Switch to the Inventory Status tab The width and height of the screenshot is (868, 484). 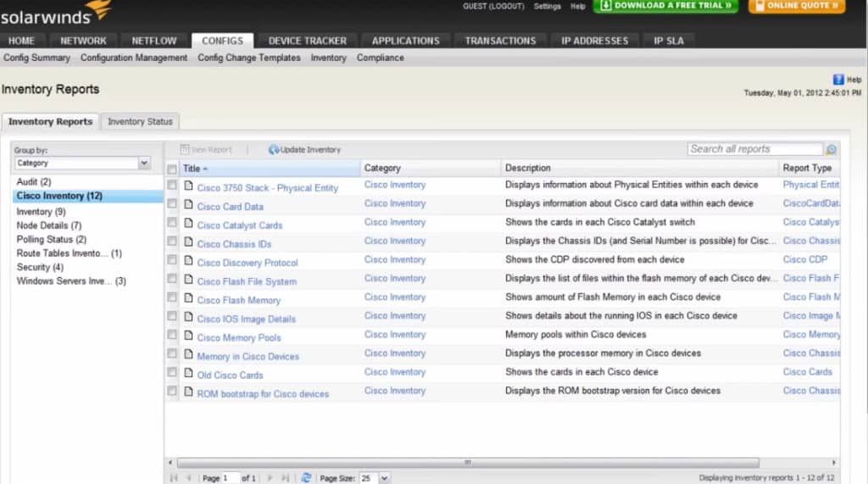pos(140,121)
